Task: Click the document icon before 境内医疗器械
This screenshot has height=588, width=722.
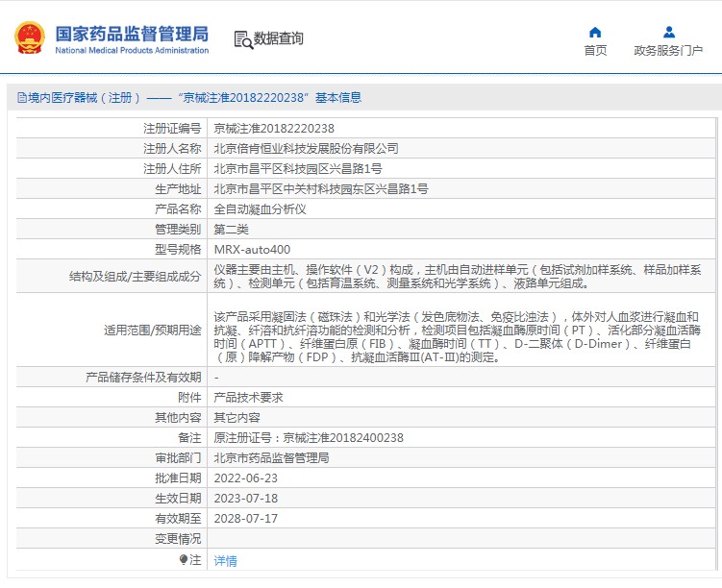Action: (22, 98)
